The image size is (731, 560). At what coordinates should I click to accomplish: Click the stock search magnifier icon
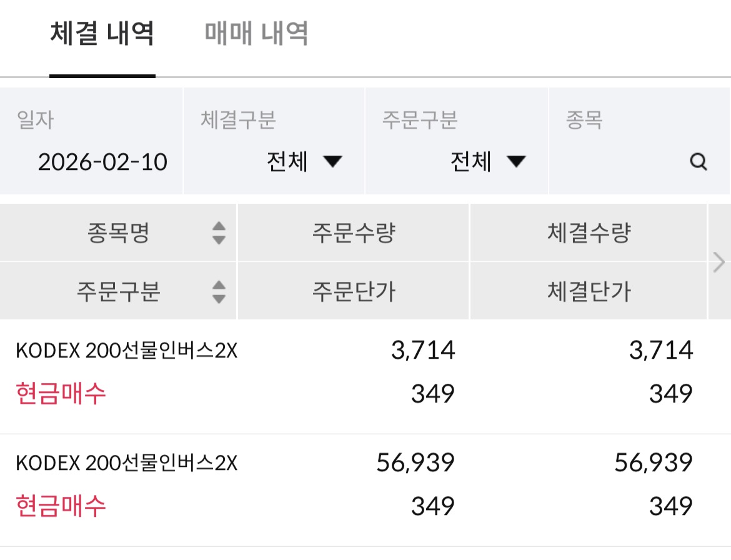(697, 161)
